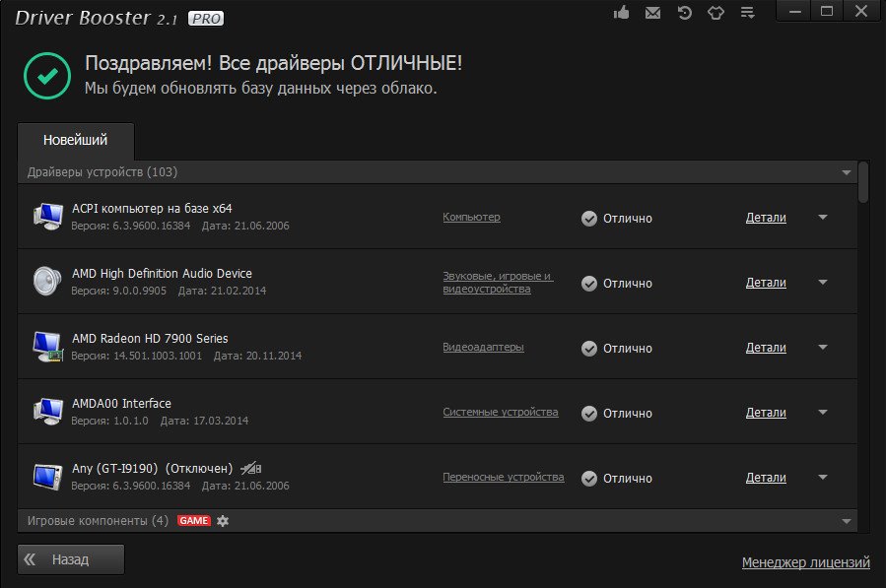This screenshot has width=886, height=588.
Task: Click the AMD audio speaker icon
Action: click(47, 281)
